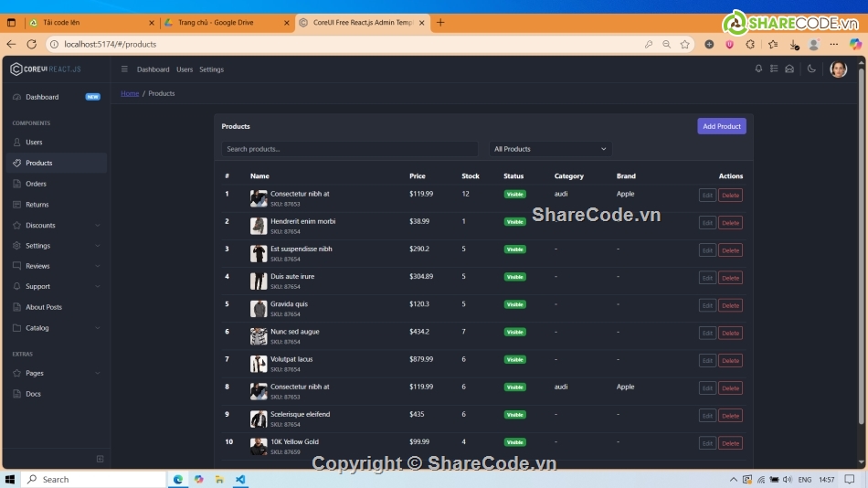The height and width of the screenshot is (488, 868).
Task: Click the Search products input field
Action: pos(350,149)
